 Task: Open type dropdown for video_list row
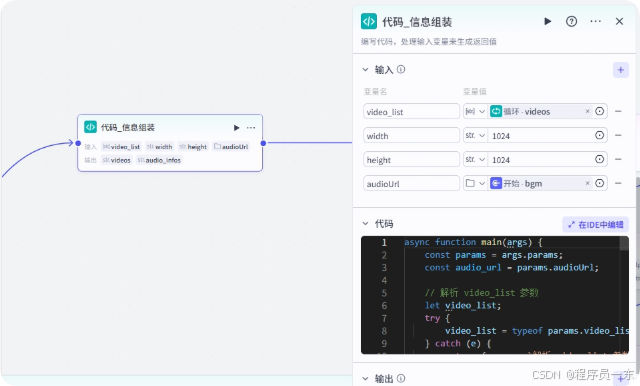[x=475, y=111]
